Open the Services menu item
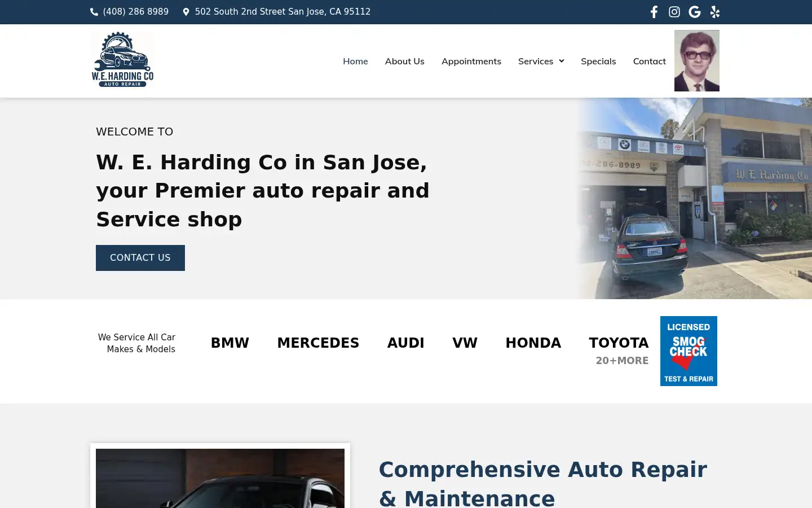This screenshot has height=508, width=812. (x=536, y=61)
